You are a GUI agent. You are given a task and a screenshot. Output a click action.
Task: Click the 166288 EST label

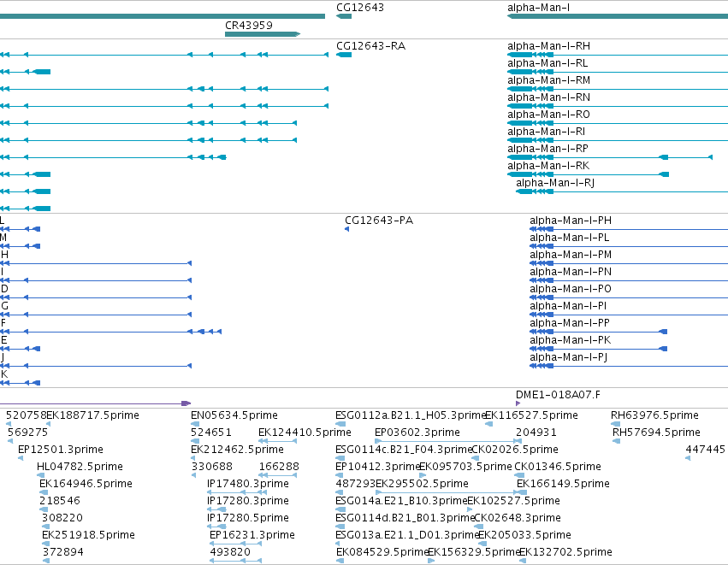click(x=279, y=467)
